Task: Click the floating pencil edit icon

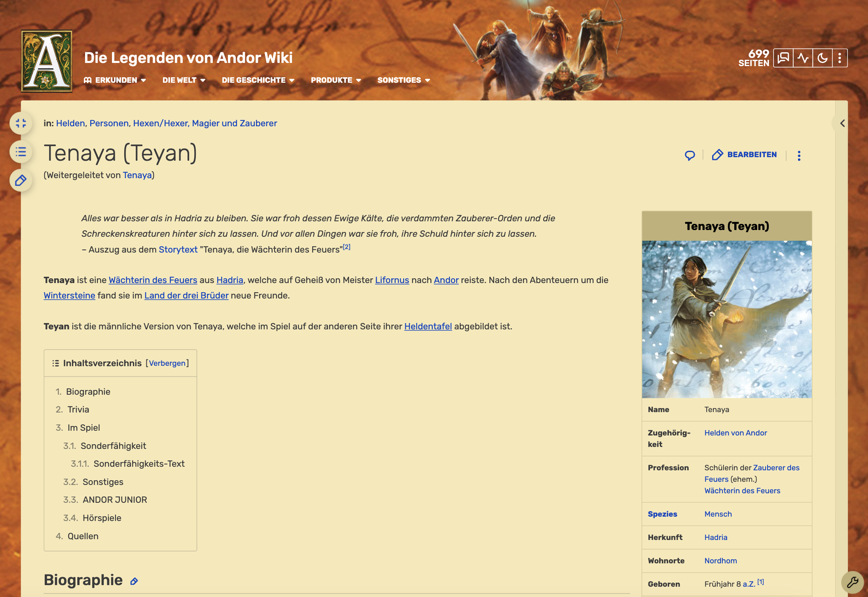Action: click(x=21, y=181)
